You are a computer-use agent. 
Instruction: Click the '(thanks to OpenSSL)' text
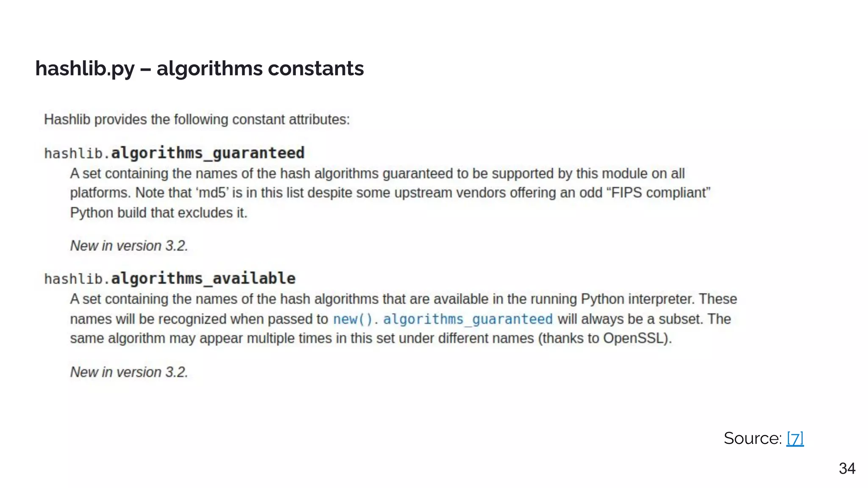point(605,338)
